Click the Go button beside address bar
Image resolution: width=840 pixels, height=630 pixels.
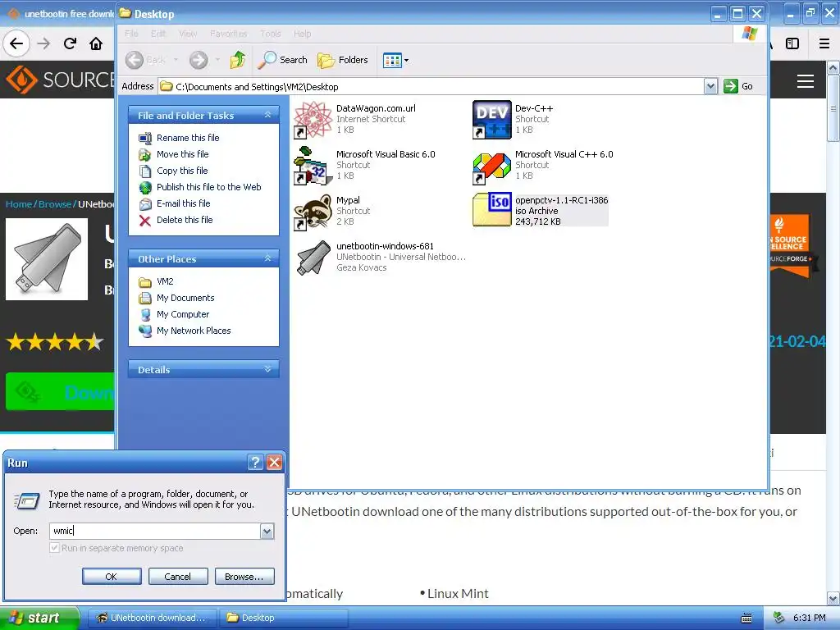738,86
